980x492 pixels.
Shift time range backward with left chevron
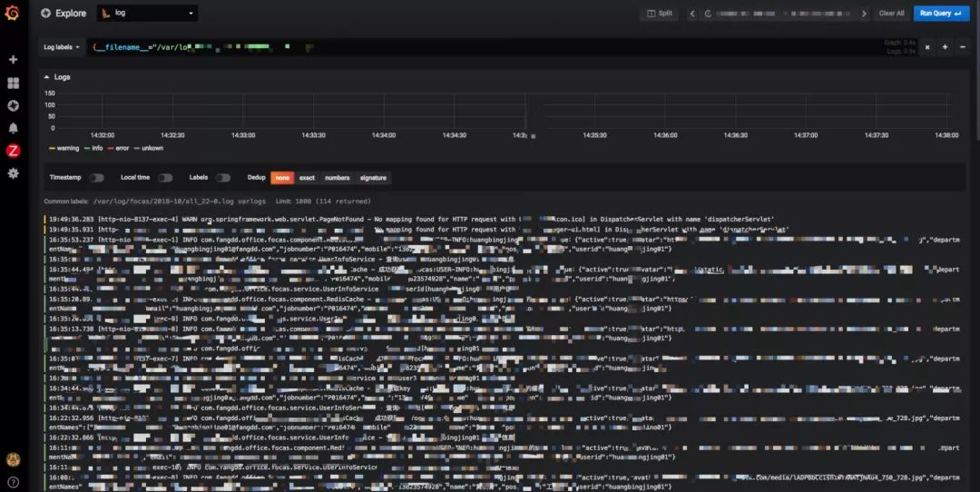pyautogui.click(x=691, y=13)
